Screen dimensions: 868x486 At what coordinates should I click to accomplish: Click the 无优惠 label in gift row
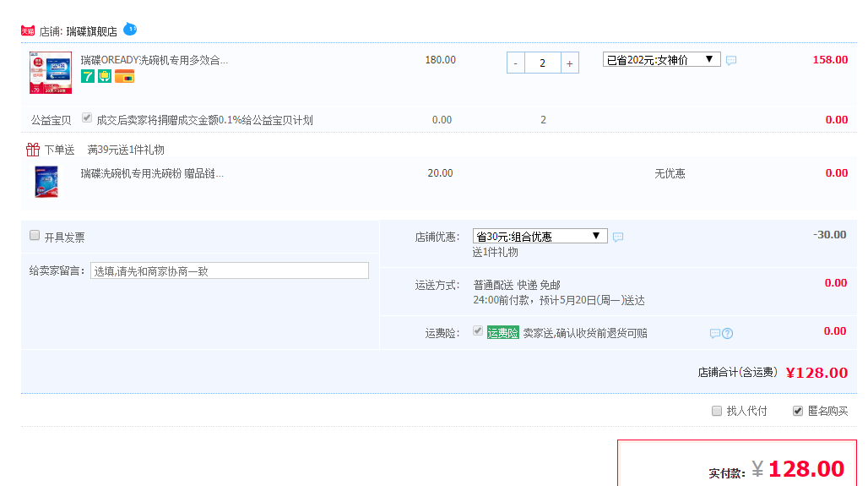click(x=670, y=173)
